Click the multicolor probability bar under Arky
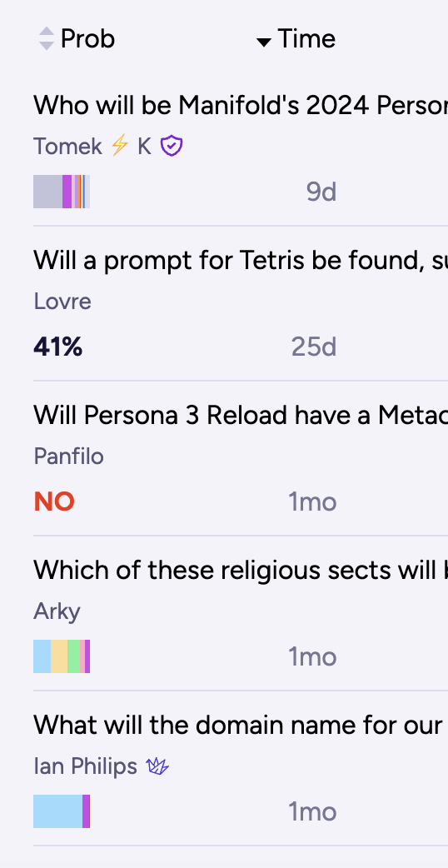 [x=62, y=656]
